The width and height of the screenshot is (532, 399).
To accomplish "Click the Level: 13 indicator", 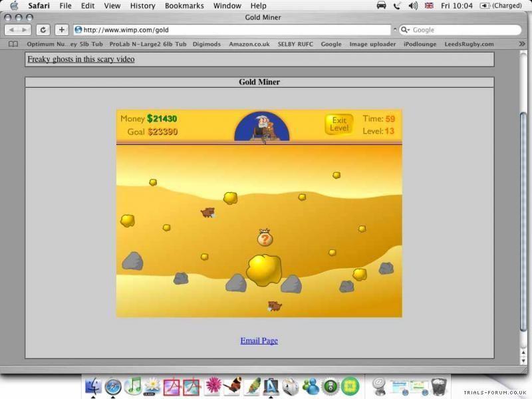I will [378, 131].
